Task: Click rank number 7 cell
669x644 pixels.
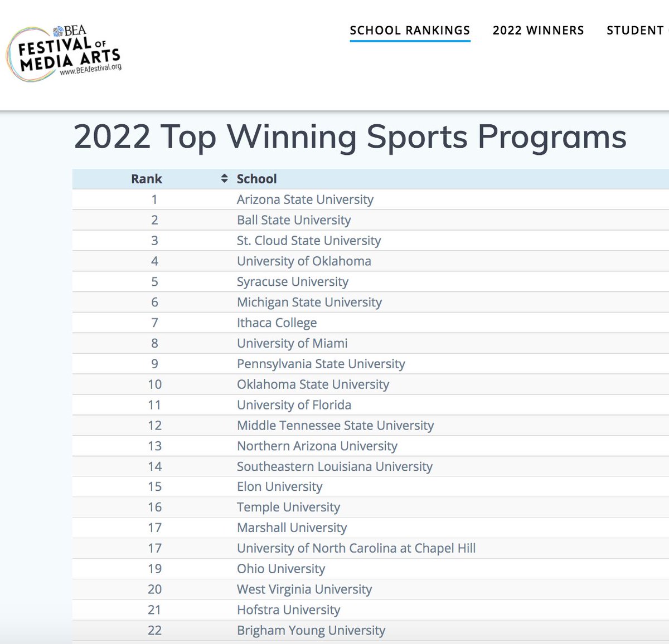Action: coord(154,323)
